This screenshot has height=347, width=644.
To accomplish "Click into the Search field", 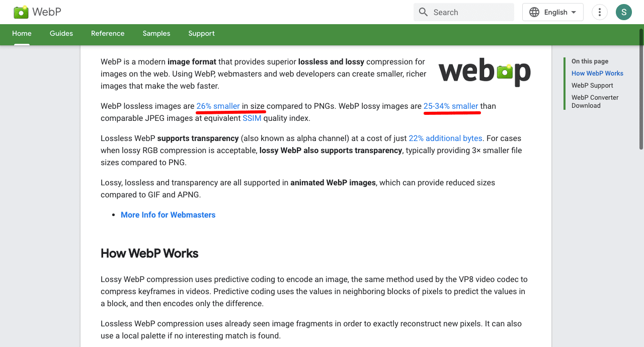I will 464,12.
